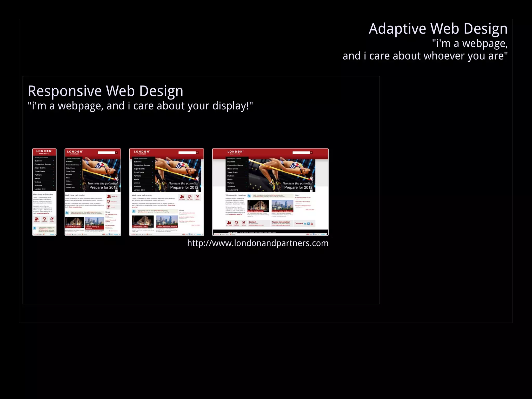
Task: Click London logo in the narrowest screenshot
Action: (x=44, y=152)
